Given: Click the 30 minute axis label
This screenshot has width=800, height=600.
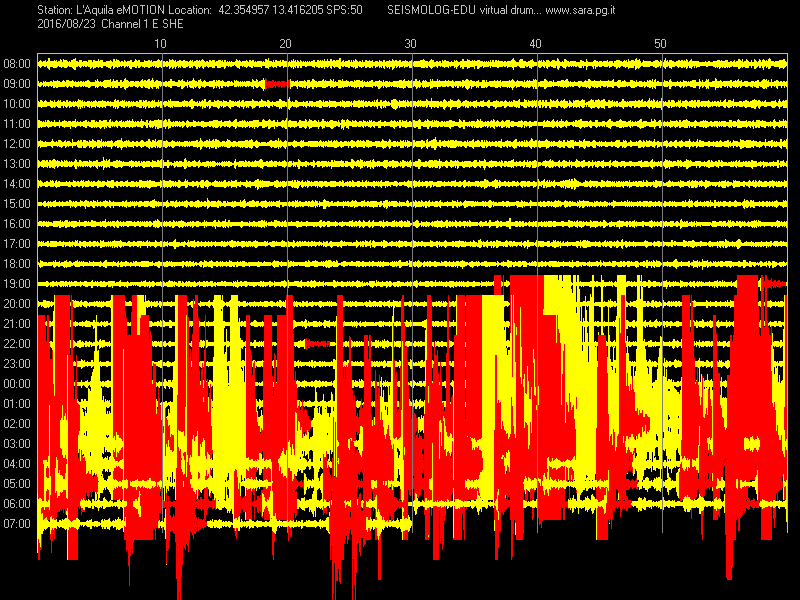Looking at the screenshot, I should tap(410, 44).
